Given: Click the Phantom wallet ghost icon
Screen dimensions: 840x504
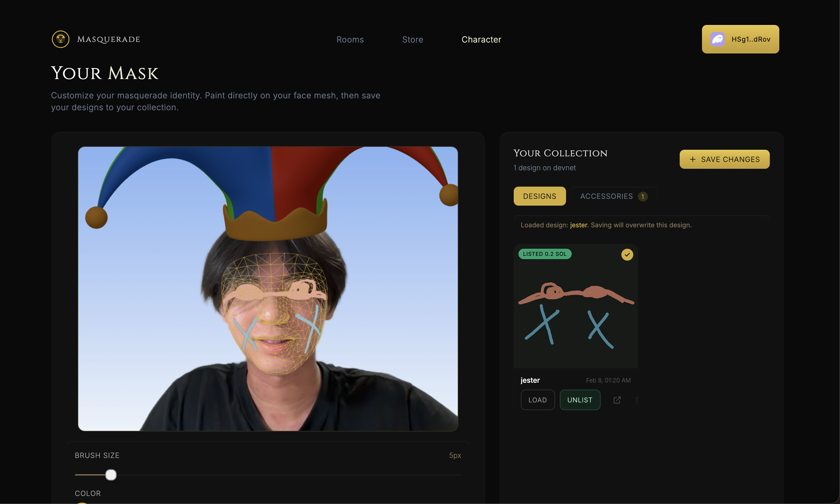Looking at the screenshot, I should click(717, 40).
